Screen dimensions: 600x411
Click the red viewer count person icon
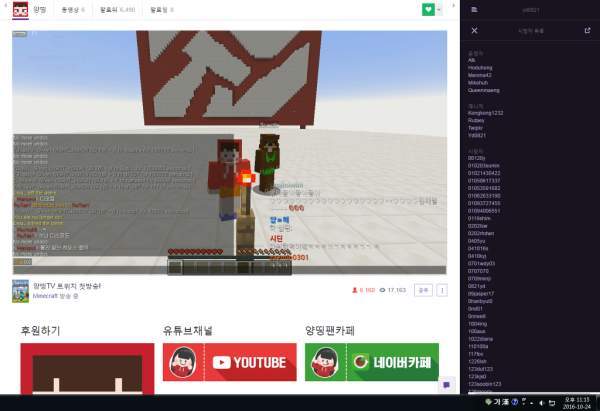tap(354, 290)
